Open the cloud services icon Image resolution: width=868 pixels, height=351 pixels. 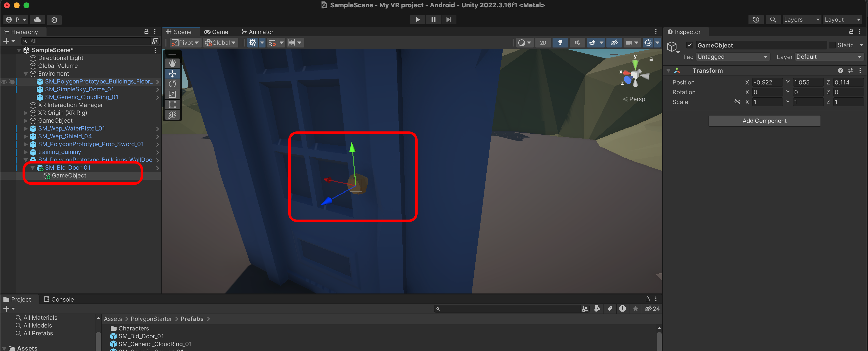pos(37,20)
